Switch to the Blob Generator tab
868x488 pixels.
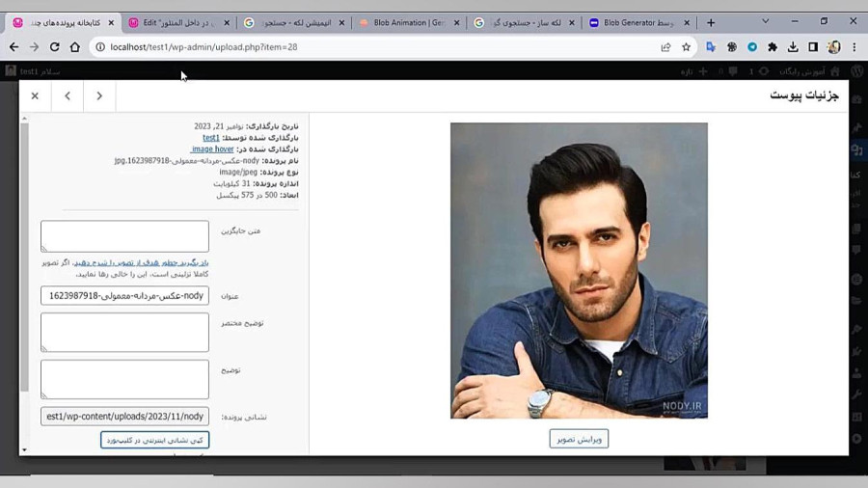[638, 23]
